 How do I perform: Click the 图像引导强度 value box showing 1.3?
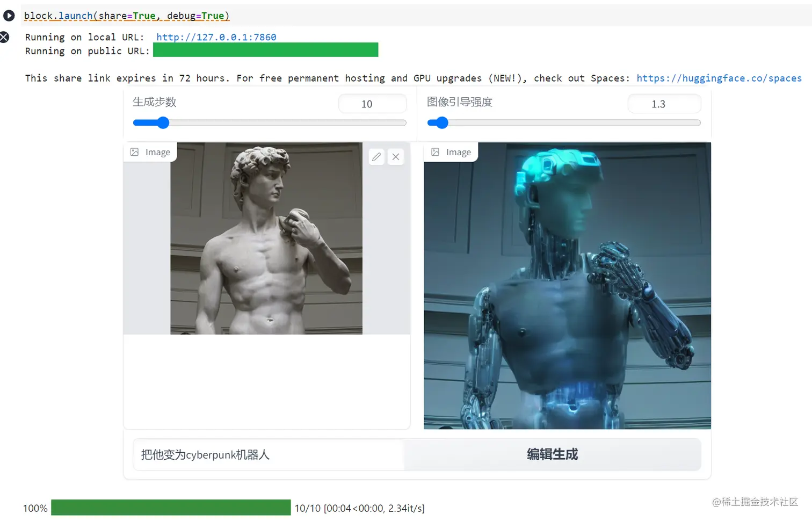click(x=664, y=104)
